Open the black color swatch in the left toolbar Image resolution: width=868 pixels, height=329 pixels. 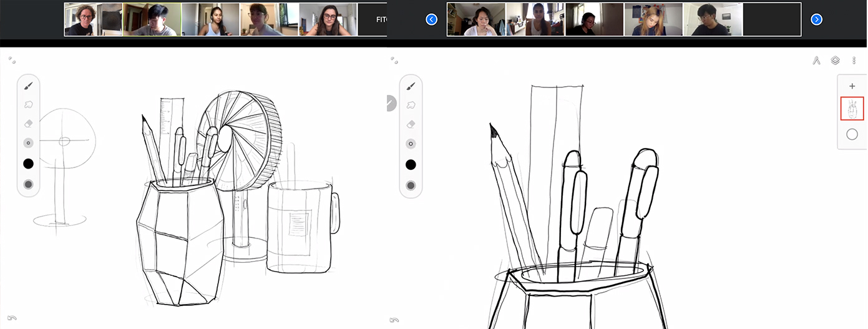pos(28,164)
